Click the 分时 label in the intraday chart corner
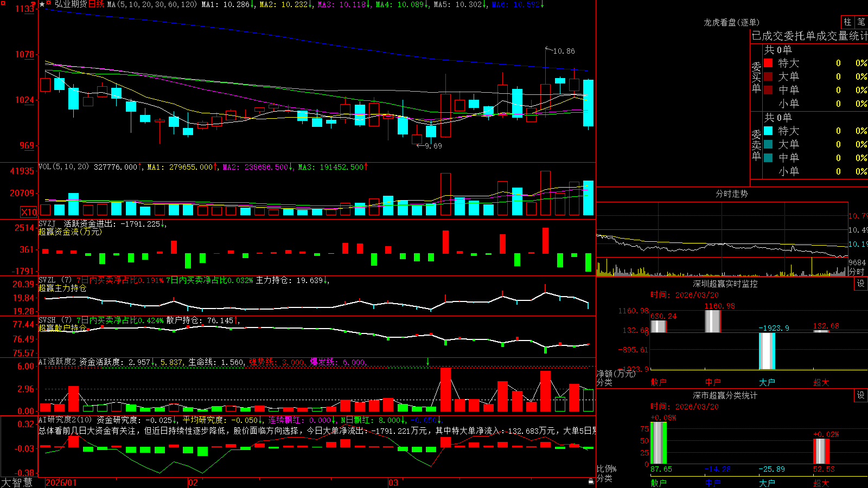 (857, 272)
